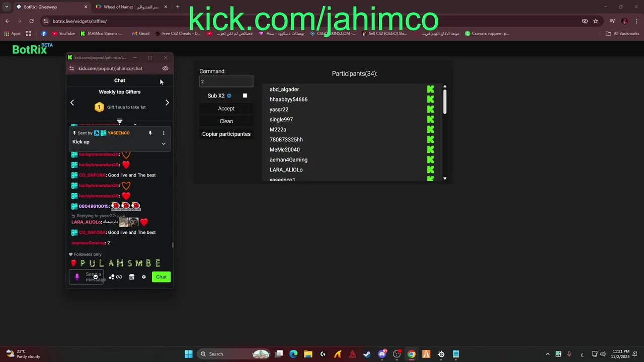This screenshot has width=644, height=362.
Task: Click Copiar participantes button
Action: (x=226, y=134)
